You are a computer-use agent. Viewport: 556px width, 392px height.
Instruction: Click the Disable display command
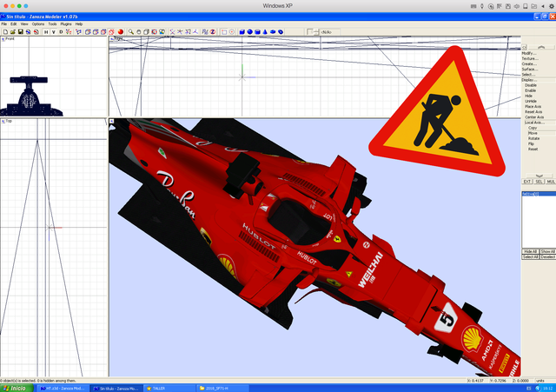point(531,85)
